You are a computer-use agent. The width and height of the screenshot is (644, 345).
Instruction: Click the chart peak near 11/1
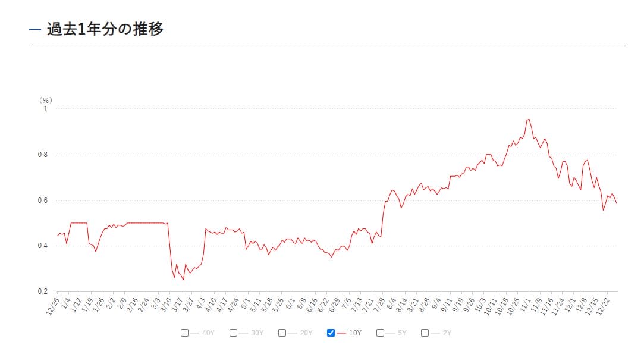(528, 120)
